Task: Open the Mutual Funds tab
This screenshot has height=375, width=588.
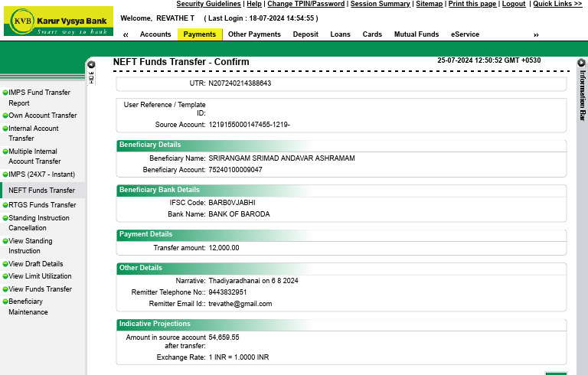Action: [416, 34]
